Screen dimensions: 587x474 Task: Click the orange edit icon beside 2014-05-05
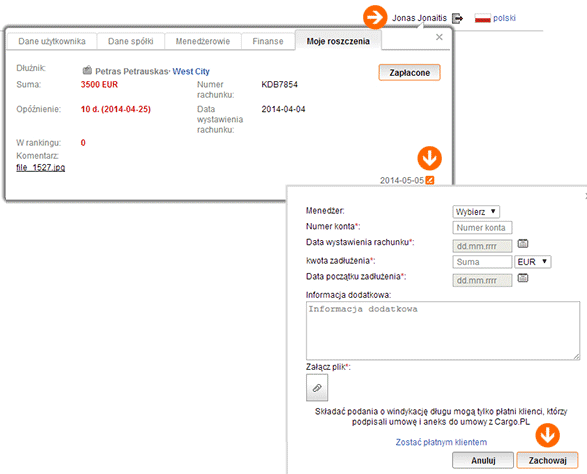(430, 180)
